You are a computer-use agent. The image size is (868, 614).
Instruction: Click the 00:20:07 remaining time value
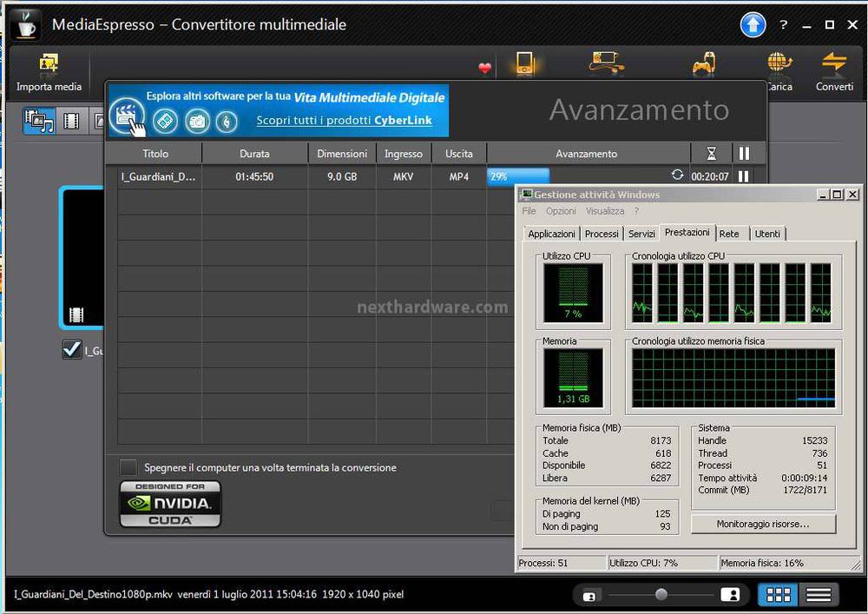tap(710, 176)
